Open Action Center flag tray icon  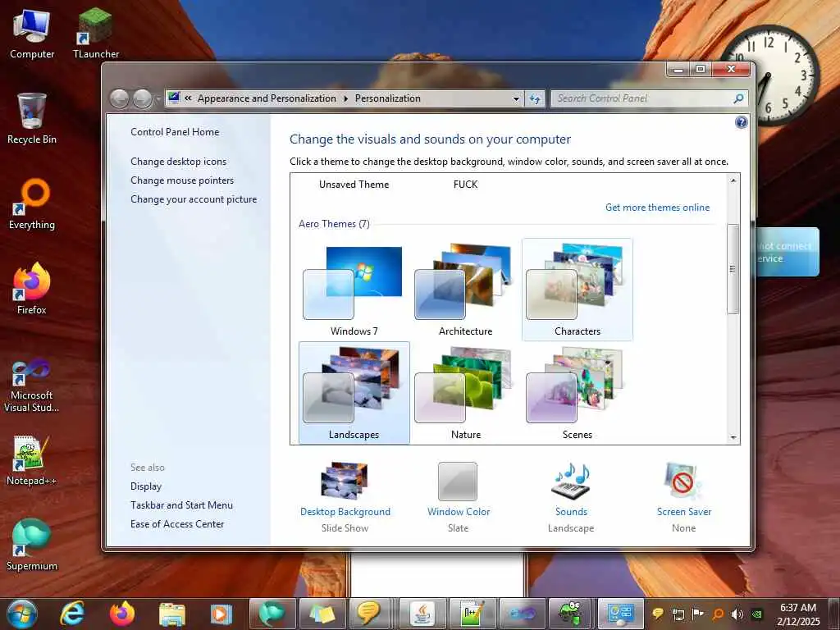coord(697,614)
